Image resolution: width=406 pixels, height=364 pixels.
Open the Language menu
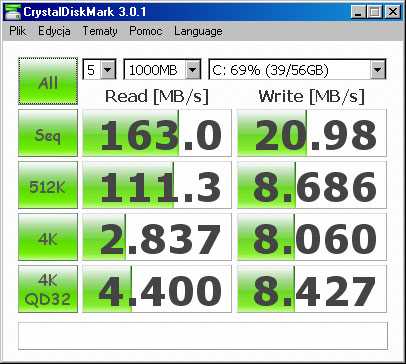pos(198,31)
